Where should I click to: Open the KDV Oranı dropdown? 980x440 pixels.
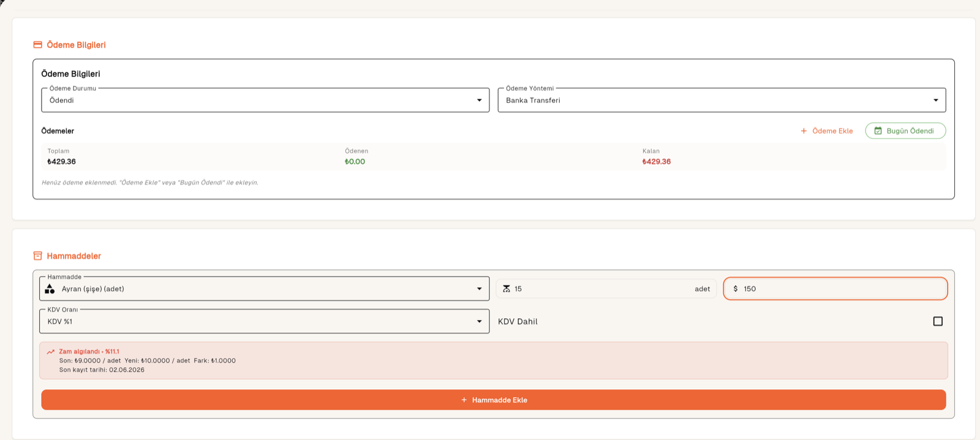tap(265, 321)
